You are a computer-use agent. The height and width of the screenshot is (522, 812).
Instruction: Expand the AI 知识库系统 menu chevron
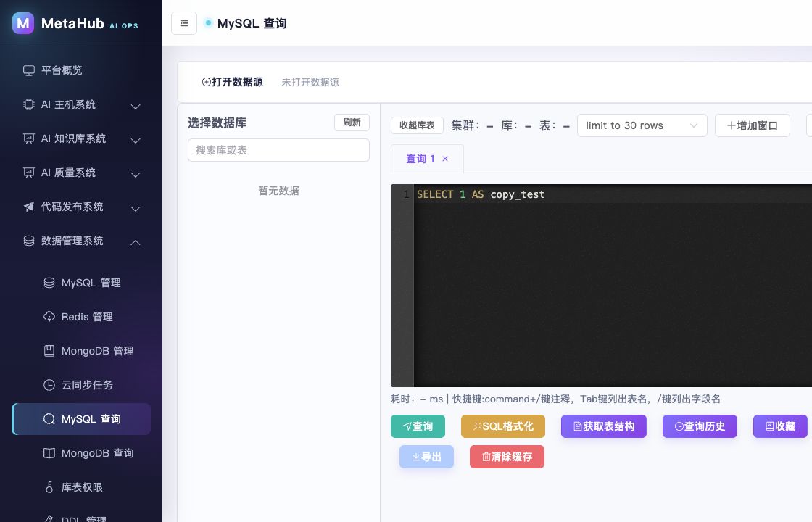136,141
